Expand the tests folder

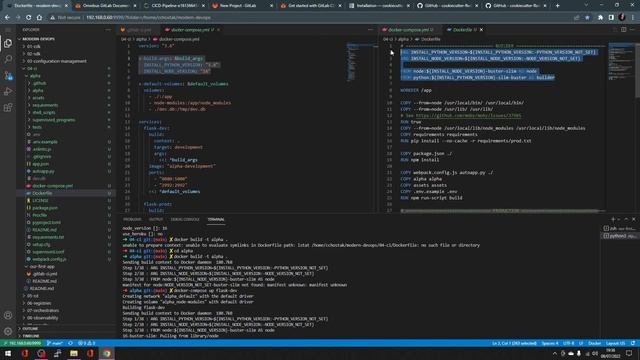[37, 127]
